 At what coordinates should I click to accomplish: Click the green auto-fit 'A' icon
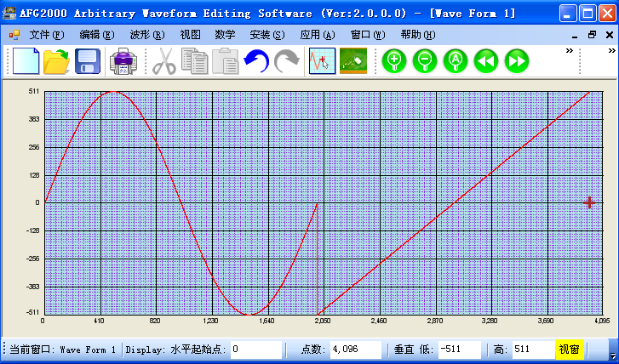pyautogui.click(x=456, y=61)
